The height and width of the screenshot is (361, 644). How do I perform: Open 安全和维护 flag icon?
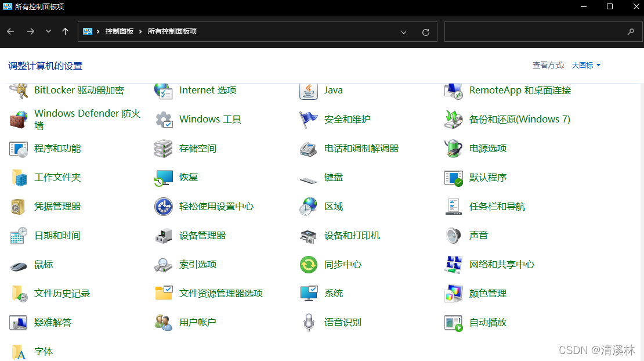pyautogui.click(x=309, y=120)
